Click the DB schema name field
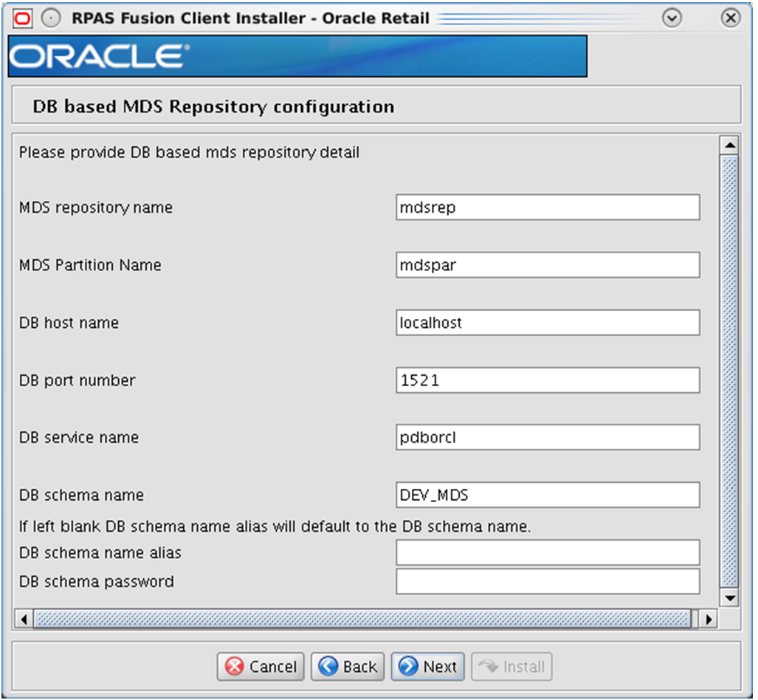The image size is (758, 700). [x=548, y=495]
